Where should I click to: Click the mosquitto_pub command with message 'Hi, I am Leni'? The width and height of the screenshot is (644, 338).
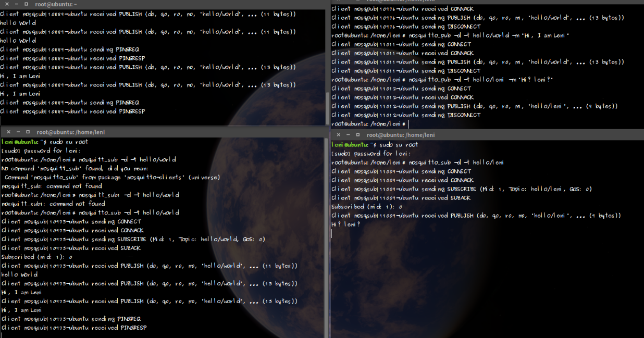pos(450,35)
